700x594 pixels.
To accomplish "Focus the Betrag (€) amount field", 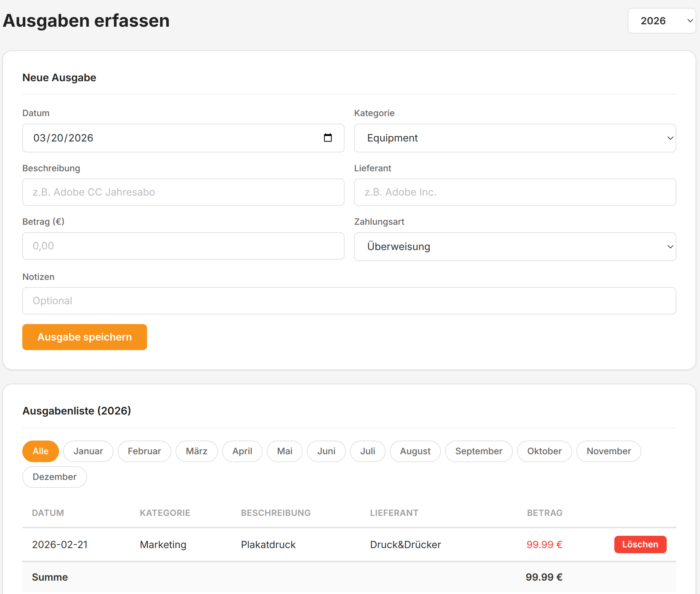I will pos(183,246).
